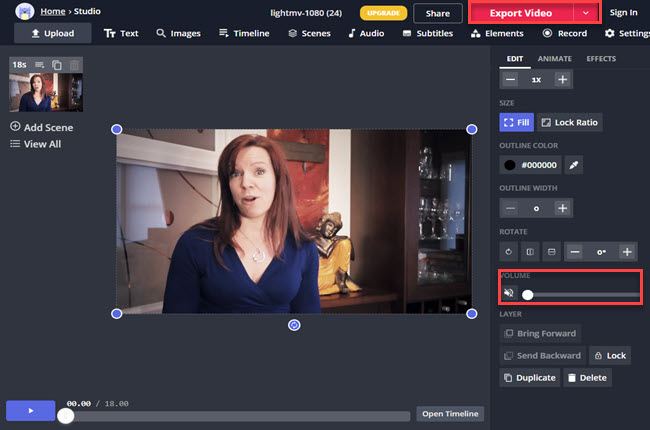650x430 pixels.
Task: Switch to the EDIT tab
Action: tap(515, 59)
